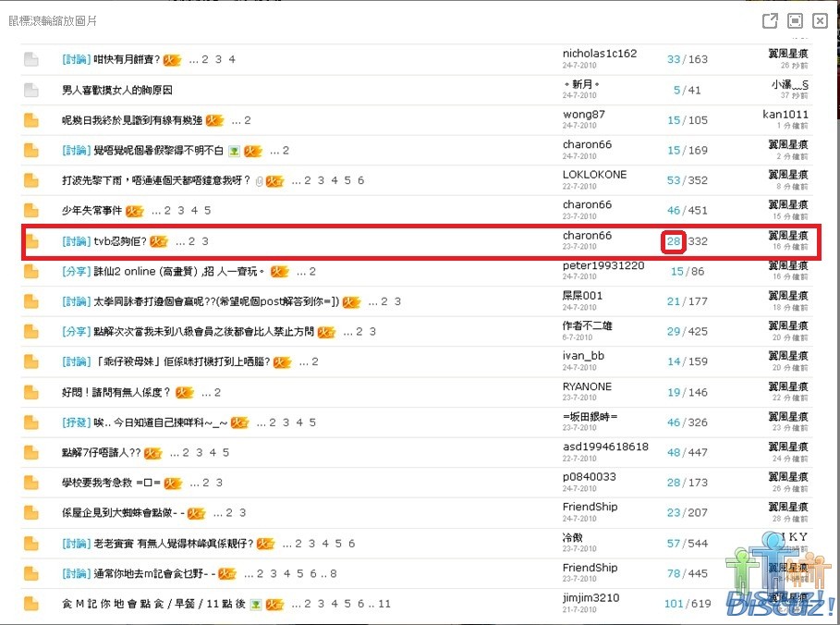Click the folder icon in 作者不二雄's thread row
The height and width of the screenshot is (625, 840).
point(31,332)
